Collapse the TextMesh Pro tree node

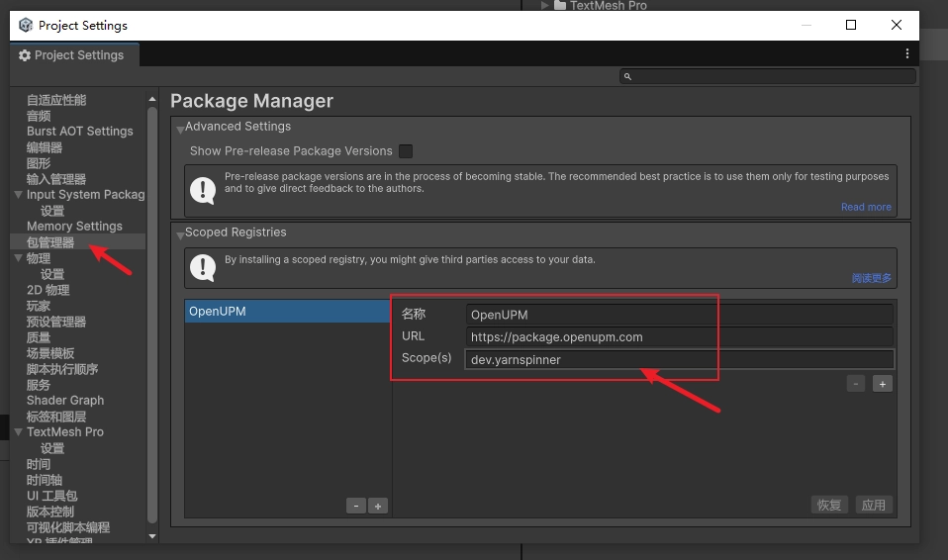[x=18, y=431]
